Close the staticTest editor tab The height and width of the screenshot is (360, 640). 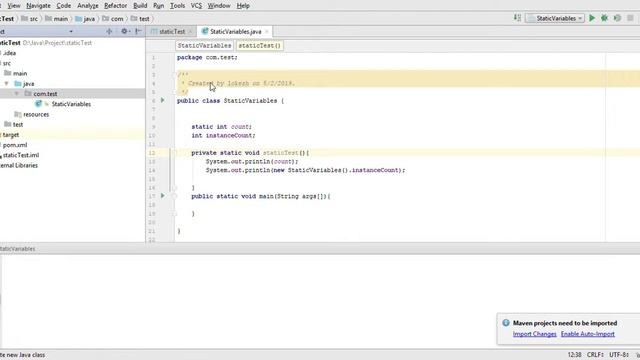coord(190,31)
